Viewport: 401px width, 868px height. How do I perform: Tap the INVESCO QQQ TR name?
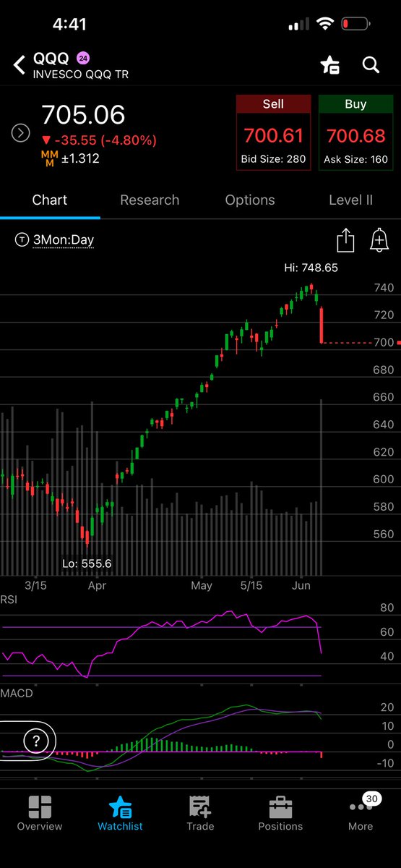point(81,75)
